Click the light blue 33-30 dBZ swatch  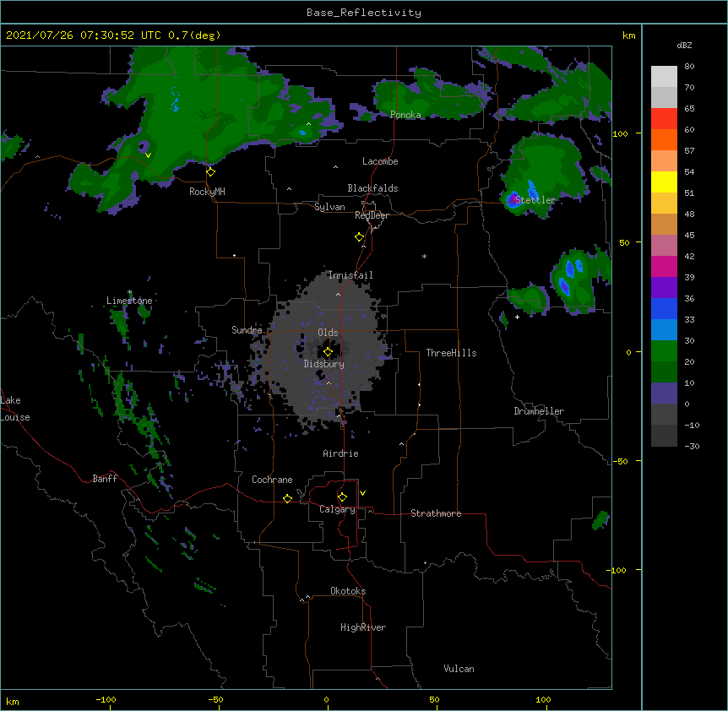coord(664,330)
